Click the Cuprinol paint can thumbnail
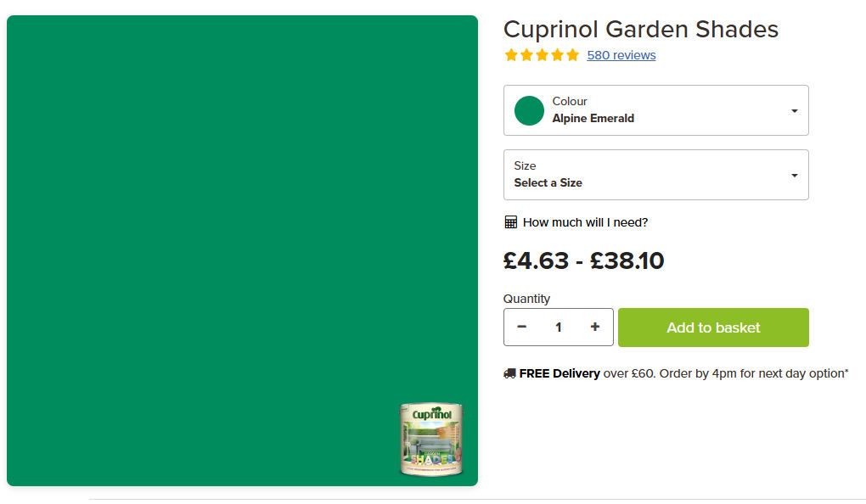The height and width of the screenshot is (504, 866). 431,439
